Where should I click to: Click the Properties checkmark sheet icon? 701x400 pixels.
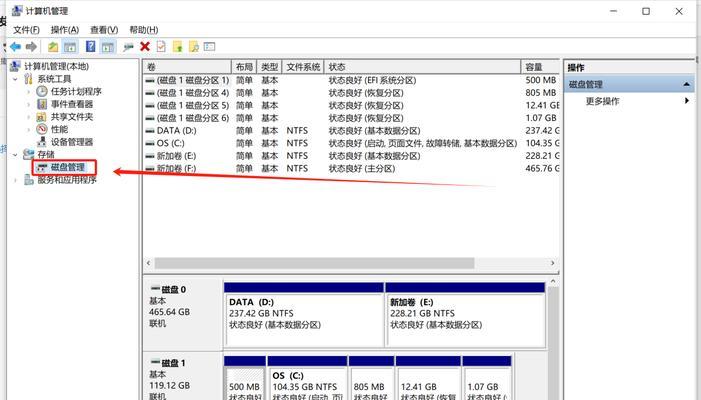click(x=161, y=46)
